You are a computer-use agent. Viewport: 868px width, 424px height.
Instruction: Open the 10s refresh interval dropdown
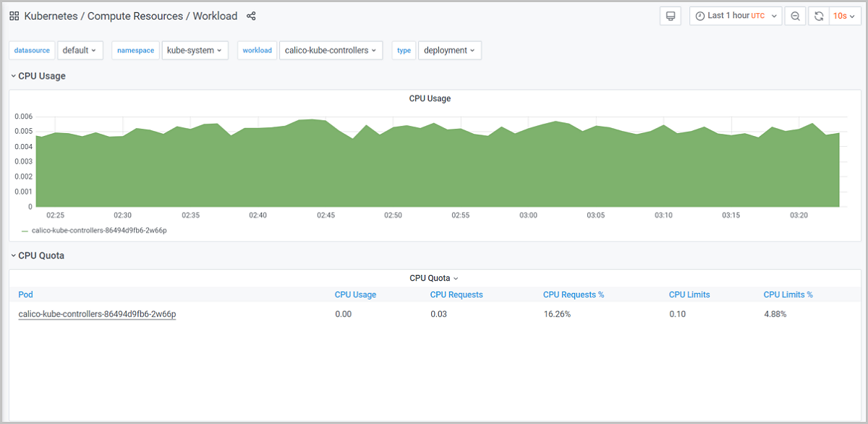(843, 16)
